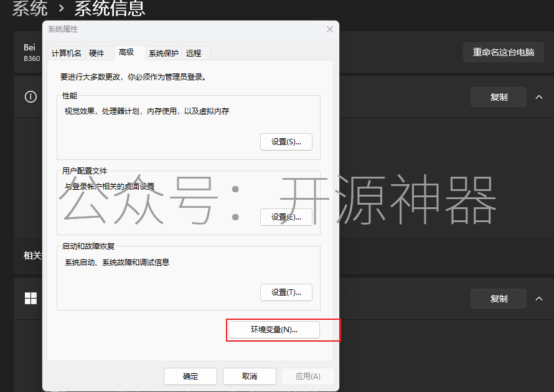
Task: Click the 应用(A) button
Action: [x=308, y=376]
